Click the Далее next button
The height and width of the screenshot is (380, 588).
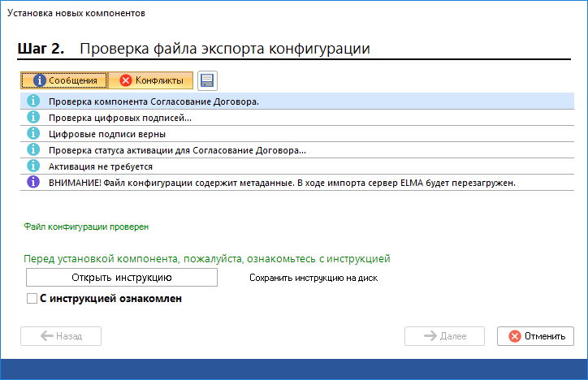point(444,336)
